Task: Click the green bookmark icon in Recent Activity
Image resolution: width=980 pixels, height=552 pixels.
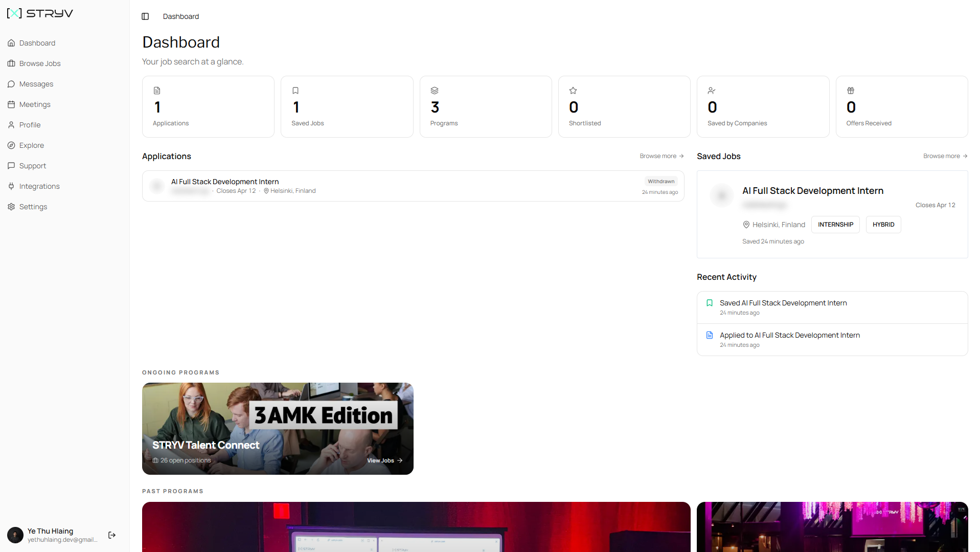Action: coord(710,303)
